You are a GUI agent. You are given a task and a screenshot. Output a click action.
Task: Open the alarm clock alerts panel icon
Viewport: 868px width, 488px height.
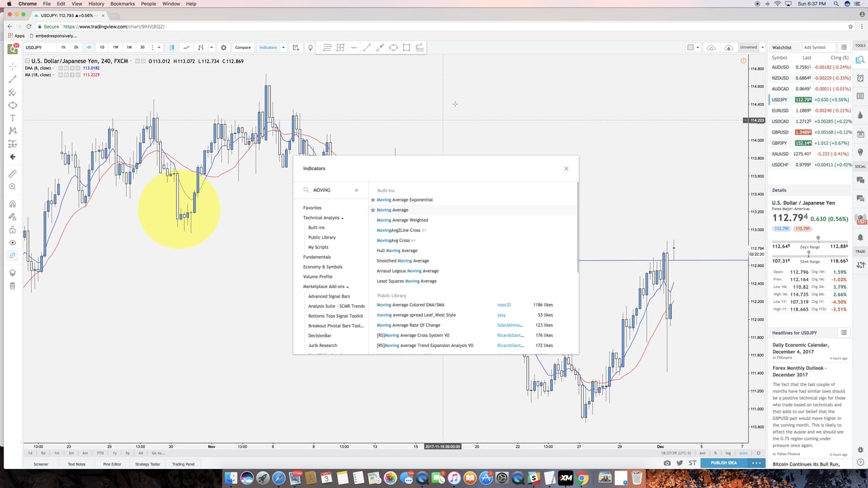tap(861, 78)
